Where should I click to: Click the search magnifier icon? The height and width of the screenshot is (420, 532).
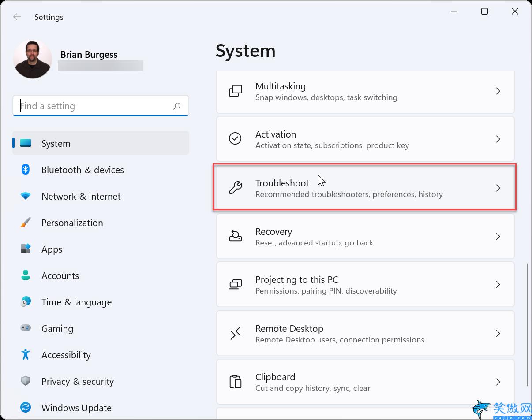point(177,106)
